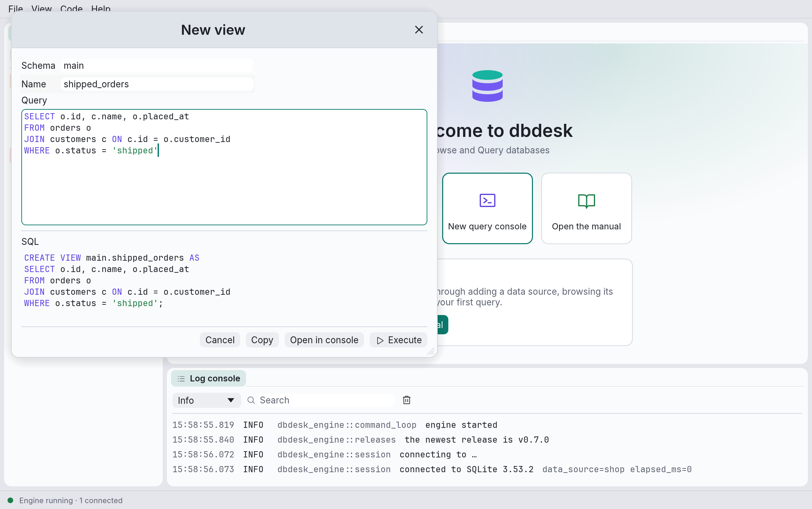
Task: Click Open in console button
Action: (324, 340)
